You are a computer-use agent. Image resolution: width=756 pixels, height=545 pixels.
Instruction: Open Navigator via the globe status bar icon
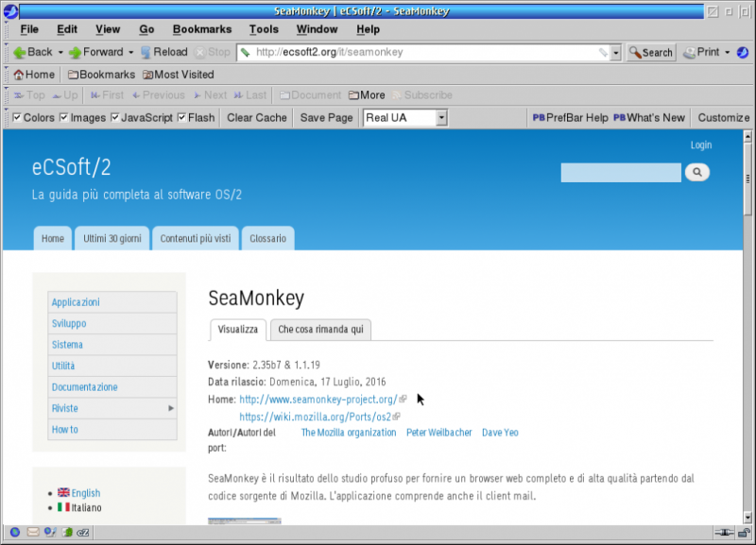15,533
